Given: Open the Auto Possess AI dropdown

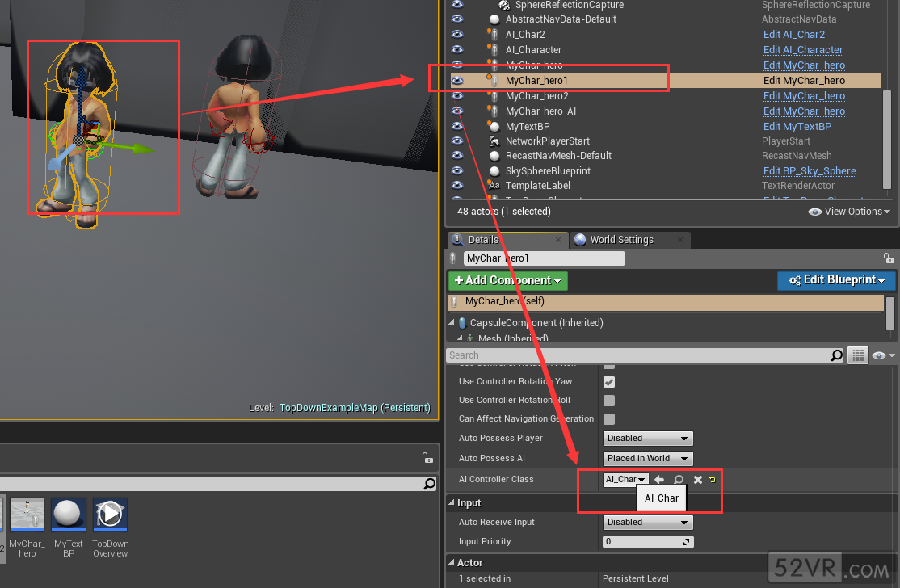Looking at the screenshot, I should pos(648,458).
